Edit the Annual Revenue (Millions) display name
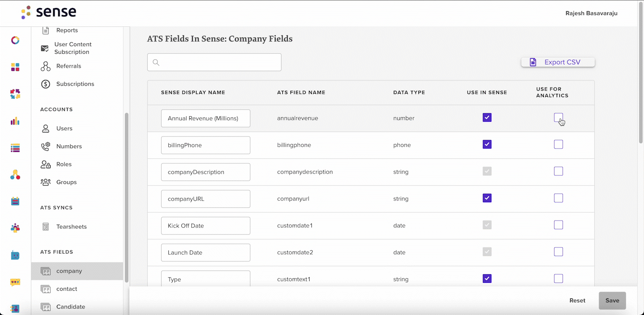 [x=206, y=119]
